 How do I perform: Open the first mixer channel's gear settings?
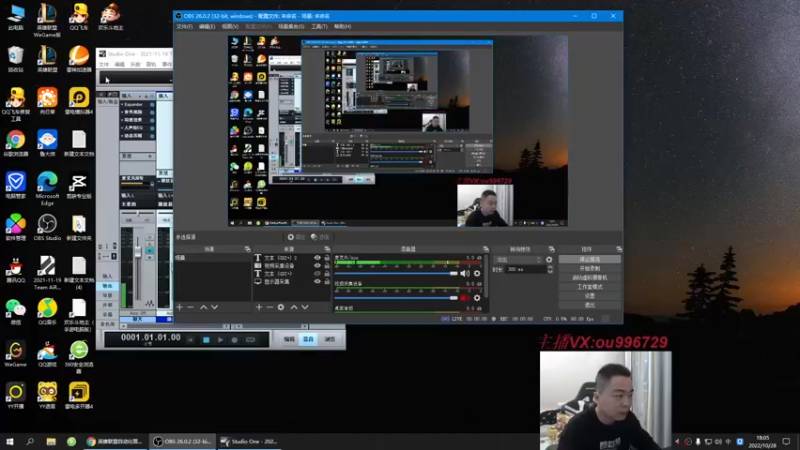[x=477, y=273]
